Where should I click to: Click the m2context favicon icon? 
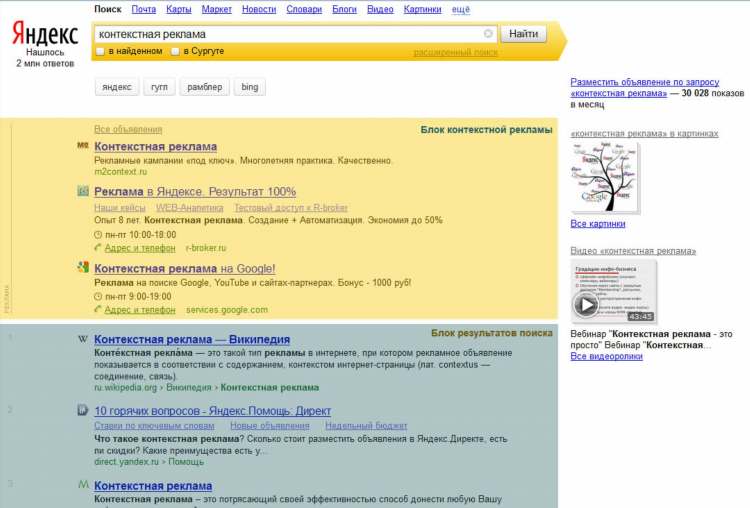83,145
